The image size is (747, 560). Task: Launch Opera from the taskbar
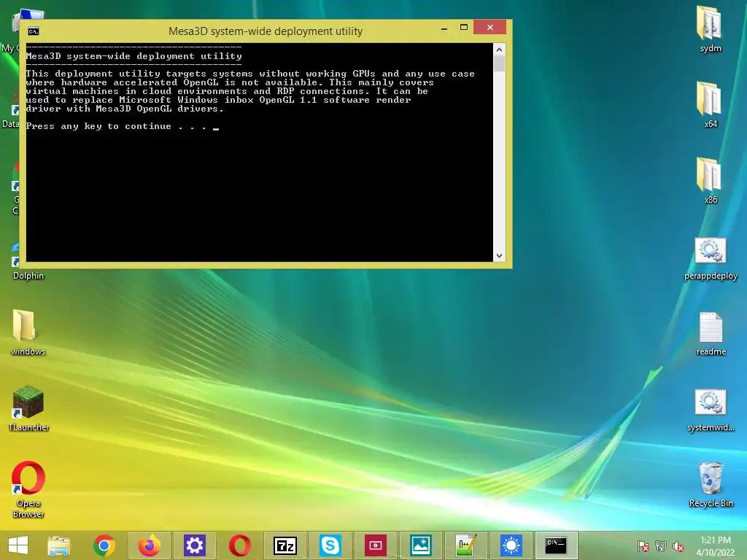pyautogui.click(x=239, y=545)
